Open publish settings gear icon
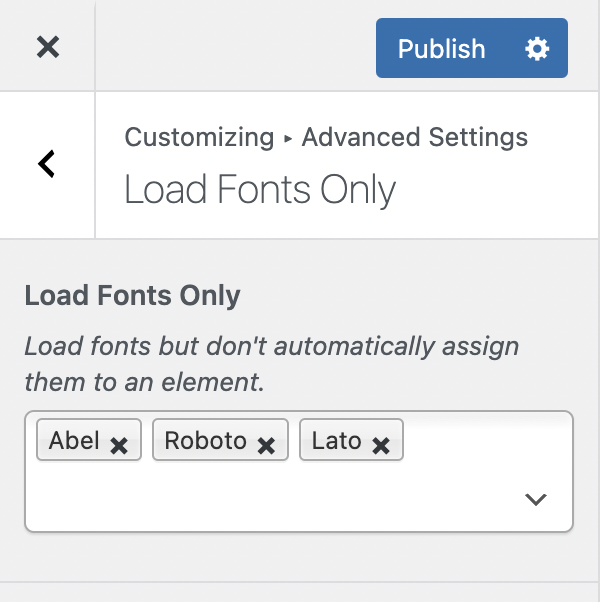 click(537, 49)
